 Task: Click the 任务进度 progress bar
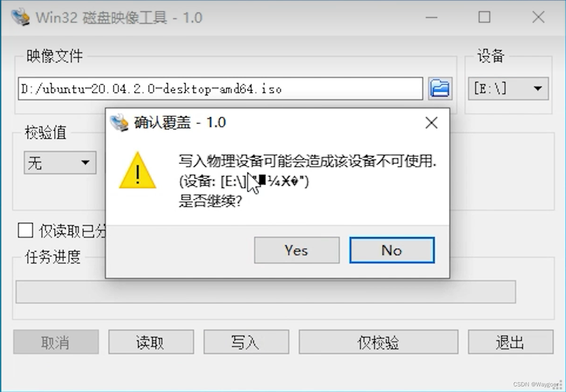(x=266, y=292)
